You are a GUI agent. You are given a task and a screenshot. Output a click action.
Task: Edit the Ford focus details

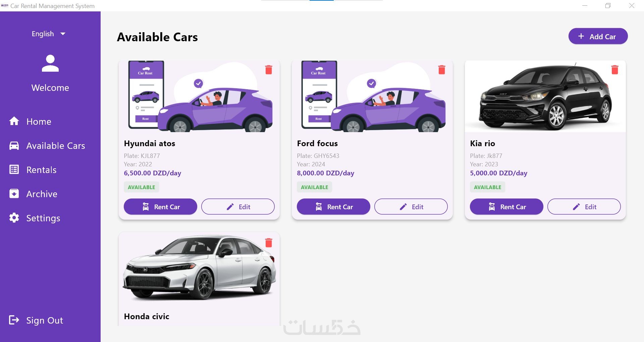click(411, 207)
